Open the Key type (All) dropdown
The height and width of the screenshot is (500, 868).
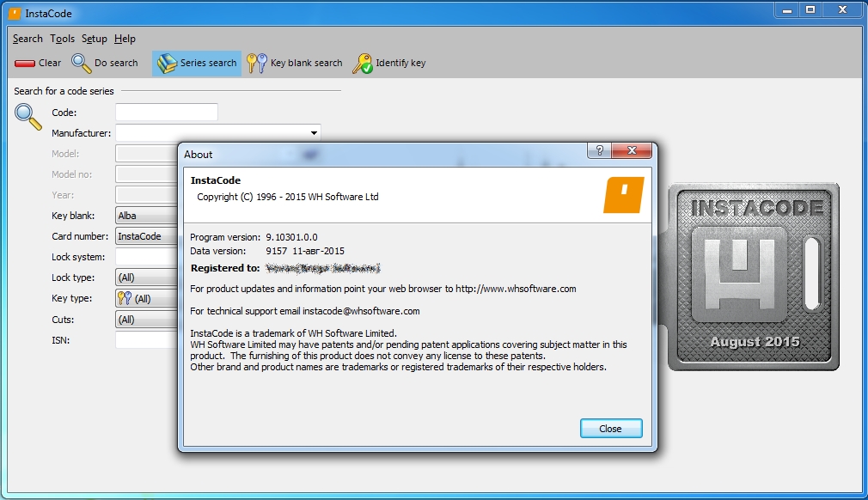coord(147,299)
